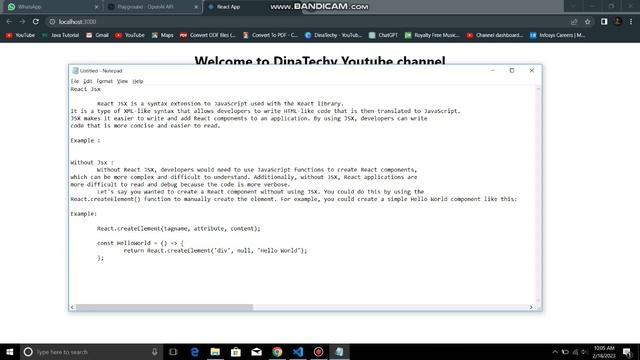Open Chrome three-dot menu
Screen dimensions: 640x360
631,22
